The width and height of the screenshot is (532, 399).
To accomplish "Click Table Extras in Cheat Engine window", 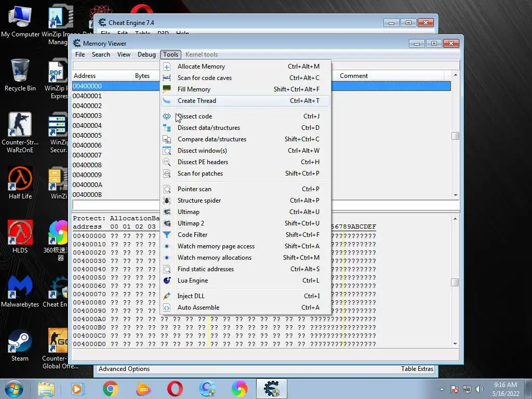I will [417, 369].
